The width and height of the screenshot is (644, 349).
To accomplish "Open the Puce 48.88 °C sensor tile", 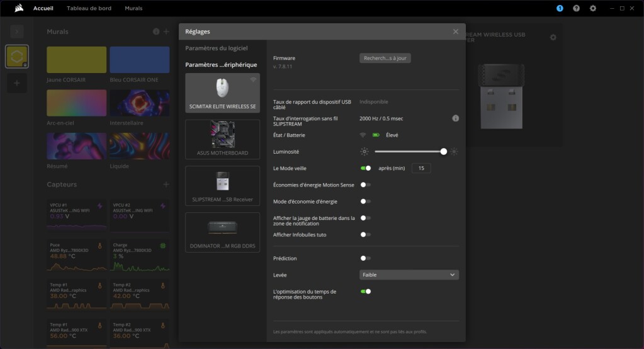I will tap(76, 256).
